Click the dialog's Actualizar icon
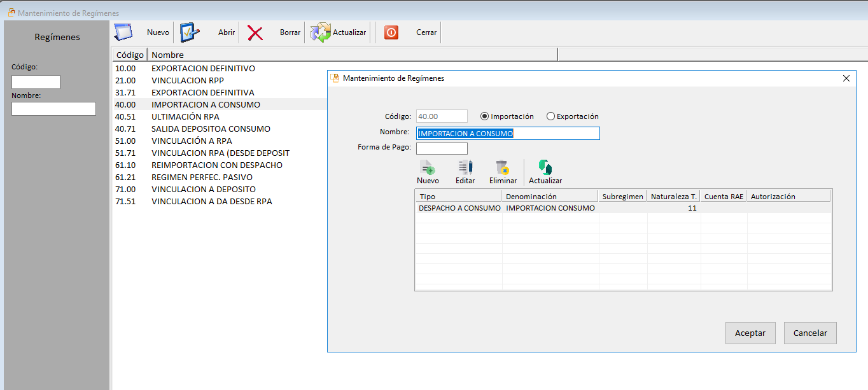868x390 pixels. 545,168
